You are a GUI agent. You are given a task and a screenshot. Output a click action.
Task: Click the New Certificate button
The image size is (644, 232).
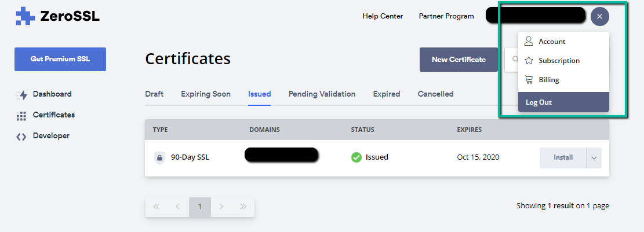[459, 60]
